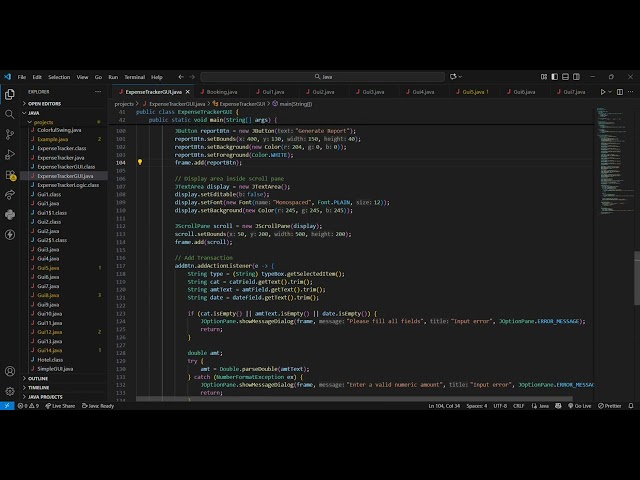The image size is (640, 480).
Task: Click the search box in title bar
Action: (323, 77)
